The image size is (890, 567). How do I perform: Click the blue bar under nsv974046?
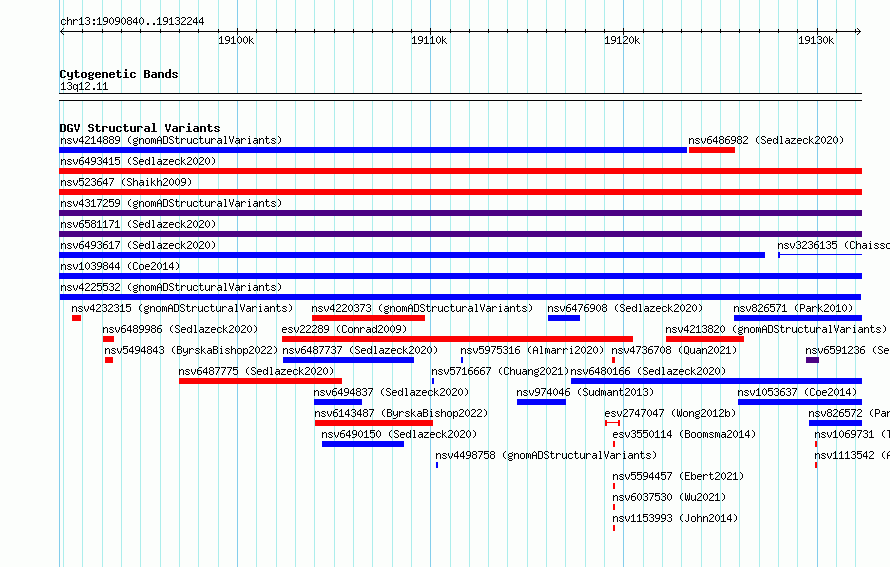pos(541,402)
